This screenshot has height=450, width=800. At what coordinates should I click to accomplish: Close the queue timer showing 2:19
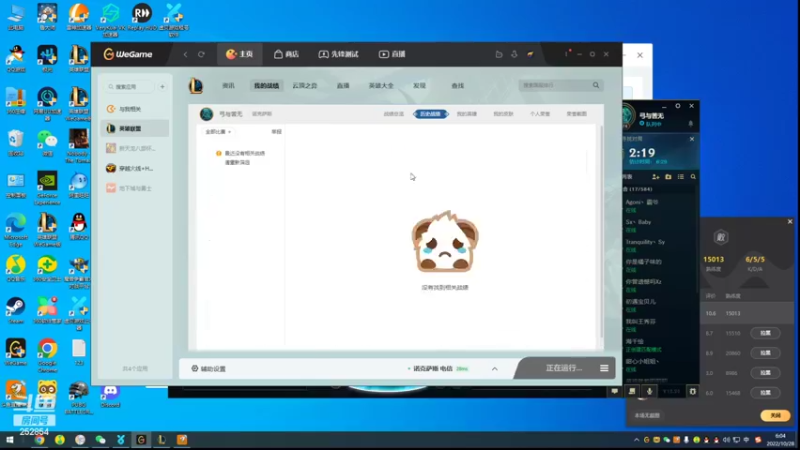pos(692,139)
